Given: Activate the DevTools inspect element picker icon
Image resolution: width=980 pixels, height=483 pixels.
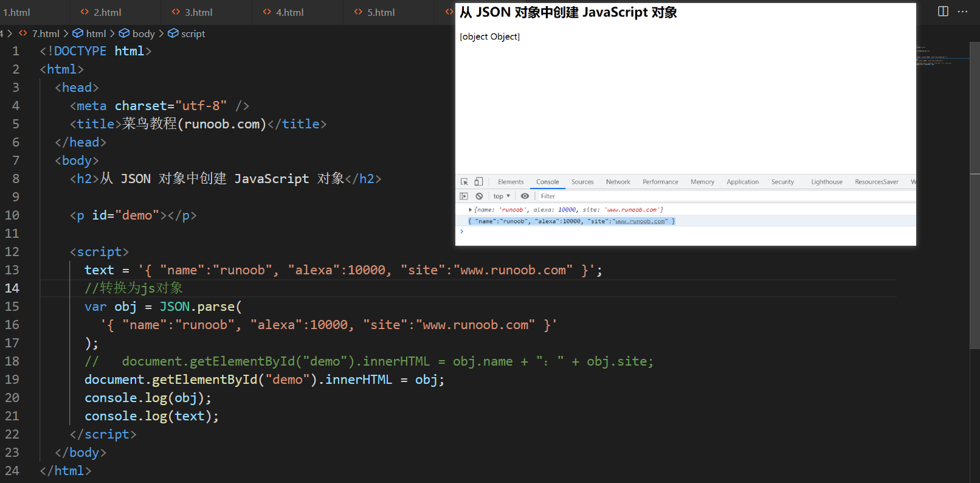Looking at the screenshot, I should point(464,182).
